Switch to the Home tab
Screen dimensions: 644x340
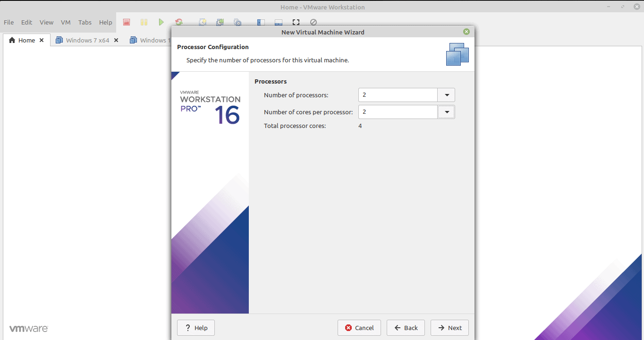tap(26, 40)
